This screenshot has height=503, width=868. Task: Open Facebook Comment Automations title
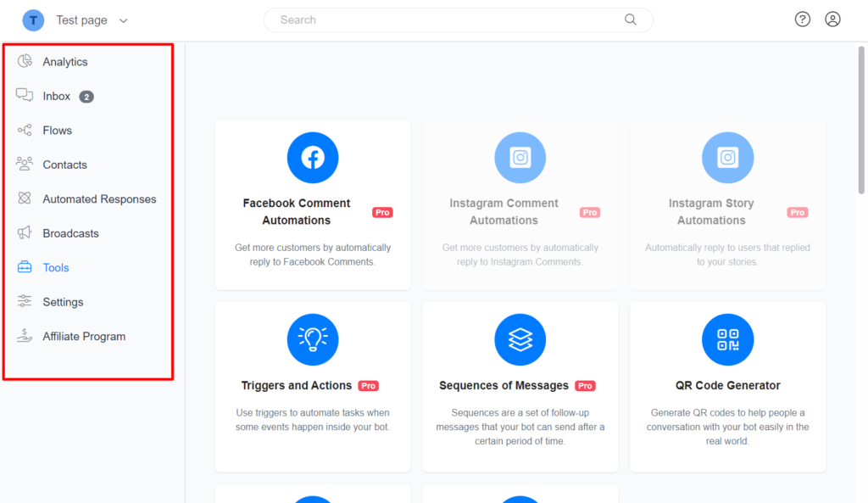296,211
